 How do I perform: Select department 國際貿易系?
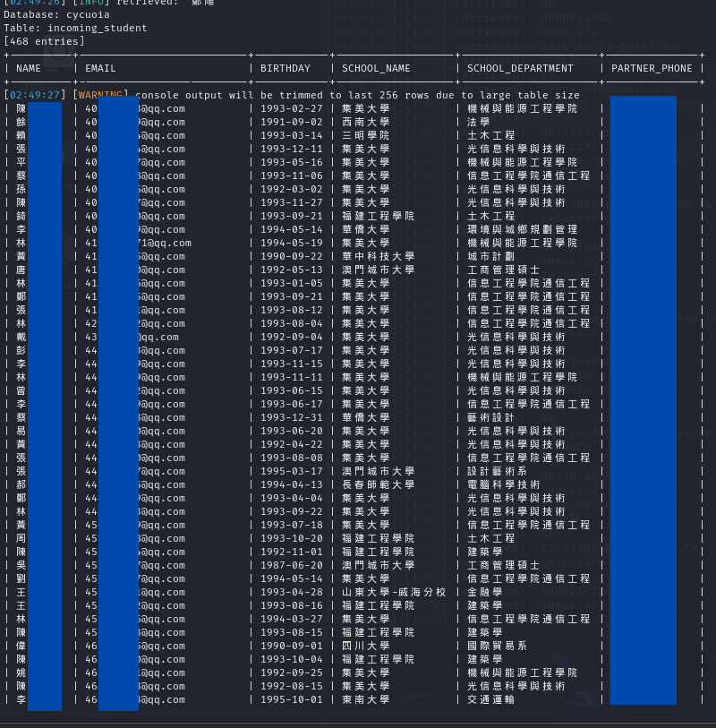pos(497,646)
